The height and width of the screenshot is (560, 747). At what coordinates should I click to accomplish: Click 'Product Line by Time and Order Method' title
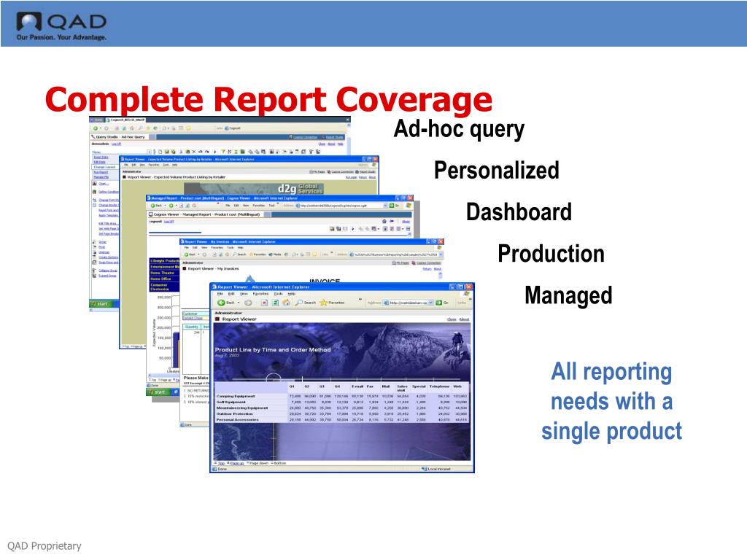point(273,349)
